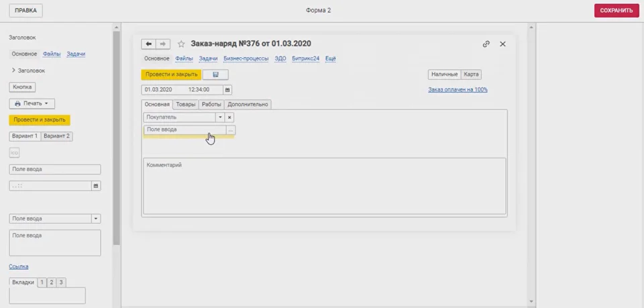Click the palette single-line Поле ввода field
The width and height of the screenshot is (644, 308).
tap(54, 169)
